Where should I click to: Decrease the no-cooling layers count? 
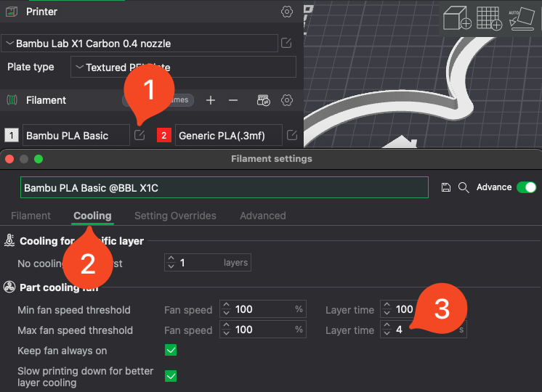coord(171,266)
